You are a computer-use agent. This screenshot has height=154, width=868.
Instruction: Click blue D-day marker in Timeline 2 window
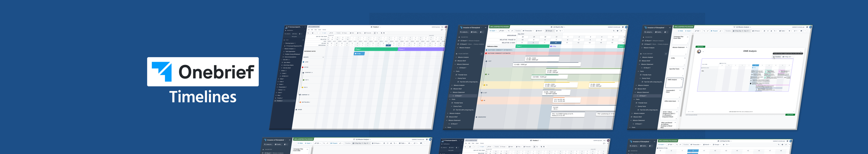(359, 54)
